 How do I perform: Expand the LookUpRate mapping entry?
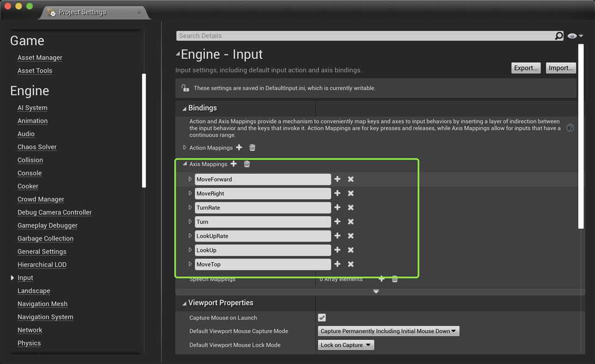point(190,236)
